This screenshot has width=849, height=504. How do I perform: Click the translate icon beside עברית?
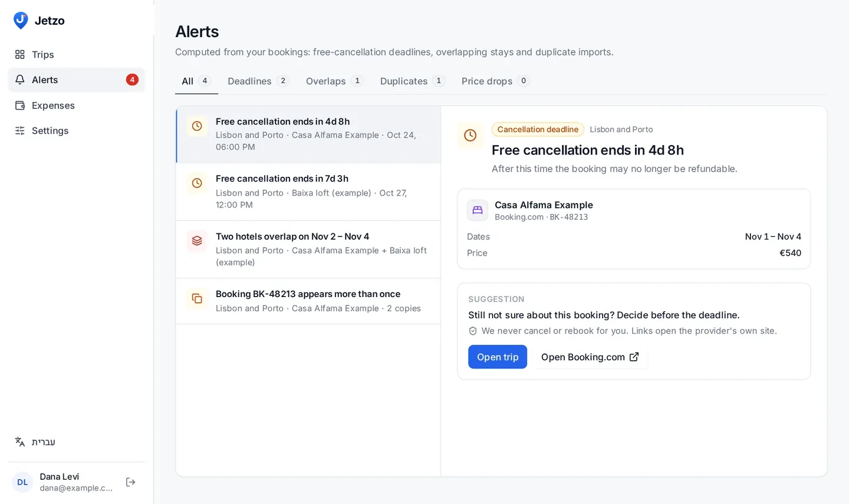click(20, 442)
